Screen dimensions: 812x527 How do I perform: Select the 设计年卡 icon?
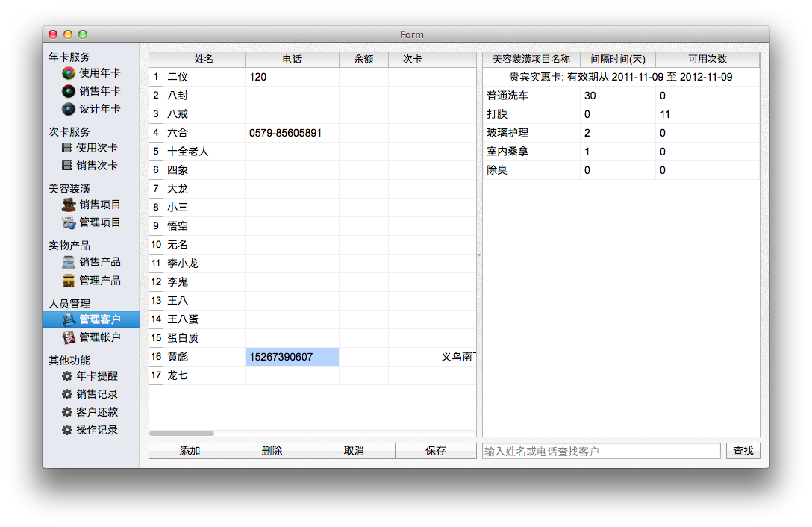(68, 109)
